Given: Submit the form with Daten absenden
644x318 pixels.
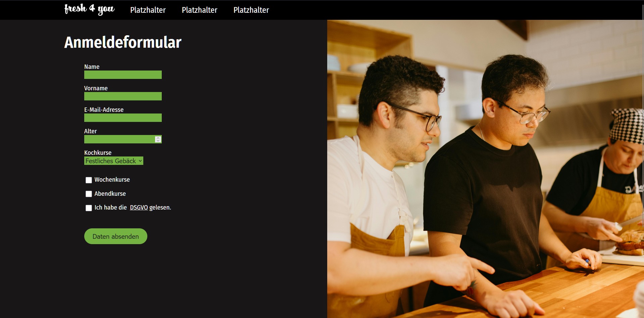Looking at the screenshot, I should [116, 236].
